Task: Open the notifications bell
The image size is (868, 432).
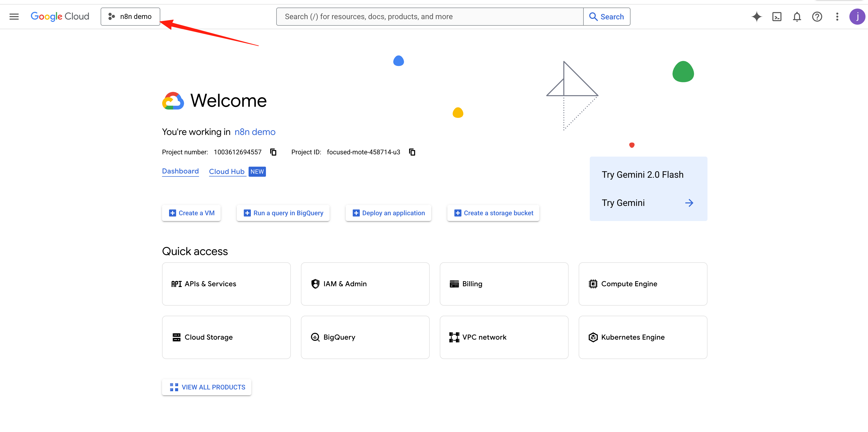Action: coord(797,17)
